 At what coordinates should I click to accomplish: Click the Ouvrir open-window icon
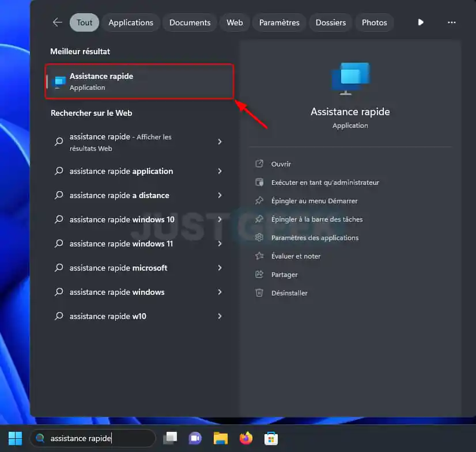coord(259,164)
